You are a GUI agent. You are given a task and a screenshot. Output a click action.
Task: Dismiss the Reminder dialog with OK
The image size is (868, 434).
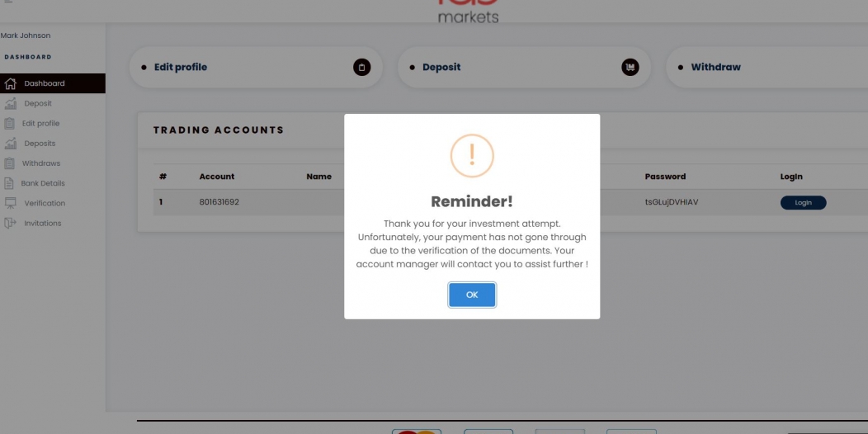click(x=472, y=295)
